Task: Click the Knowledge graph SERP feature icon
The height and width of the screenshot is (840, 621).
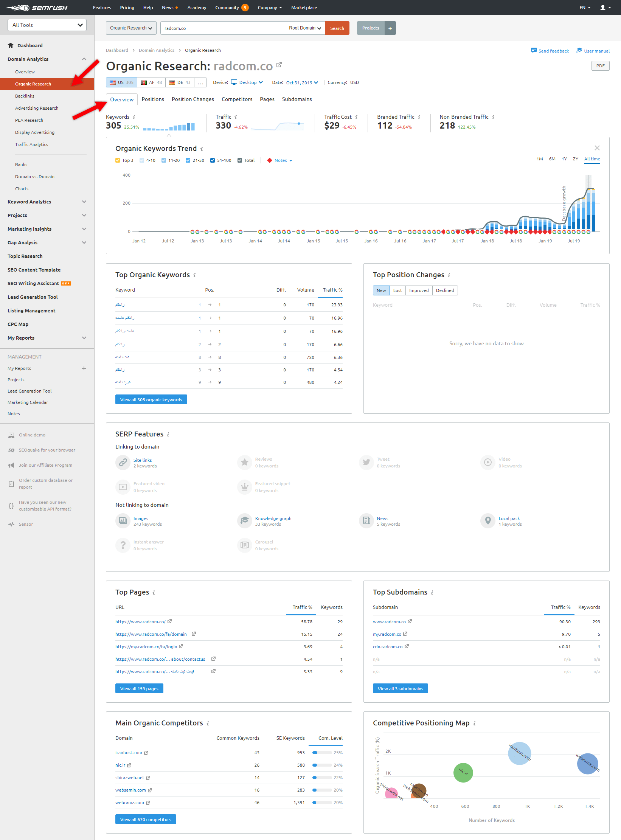Action: (245, 521)
